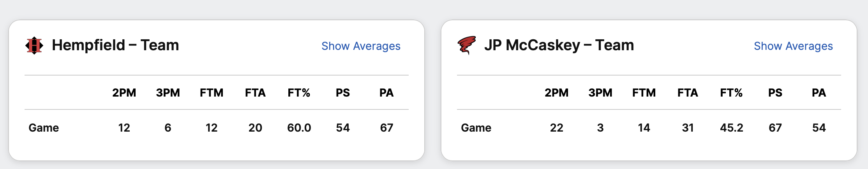Click JP McCaskey's FTA value of 31

pos(688,128)
